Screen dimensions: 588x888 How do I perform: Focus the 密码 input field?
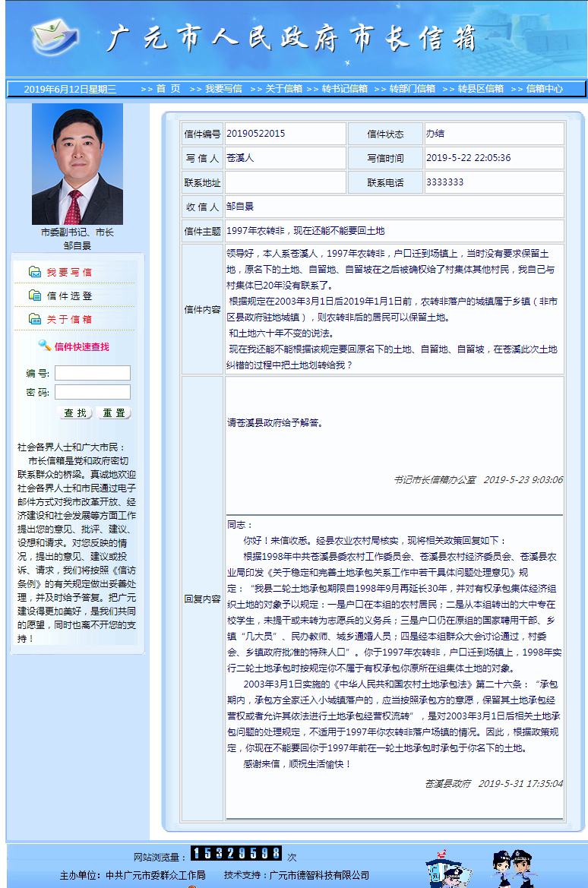point(93,392)
